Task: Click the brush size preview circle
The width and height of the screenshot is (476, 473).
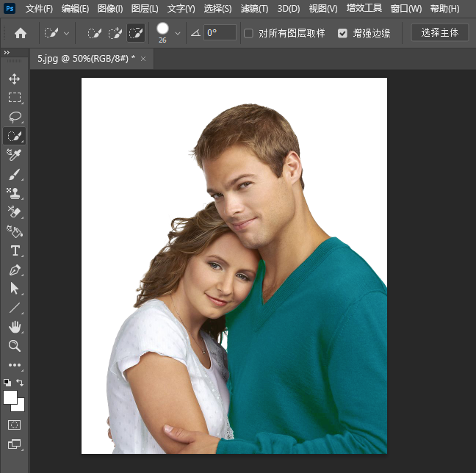Action: click(162, 29)
